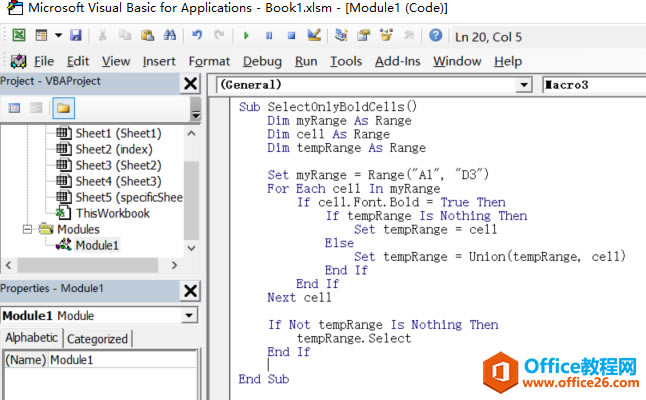Switch to the Categorized tab
This screenshot has width=646, height=400.
coord(97,339)
